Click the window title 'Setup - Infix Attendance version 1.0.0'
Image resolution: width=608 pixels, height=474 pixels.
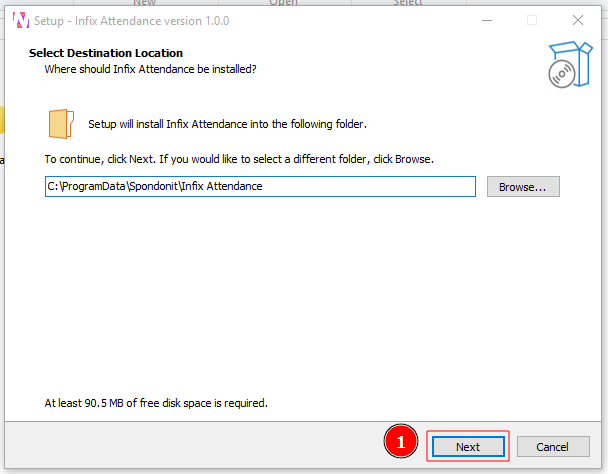click(x=131, y=21)
